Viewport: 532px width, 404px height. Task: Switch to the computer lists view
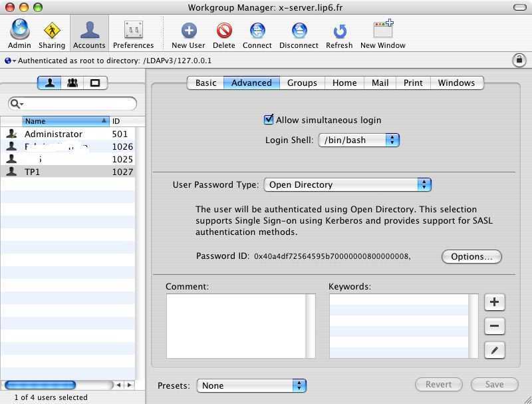tap(95, 83)
